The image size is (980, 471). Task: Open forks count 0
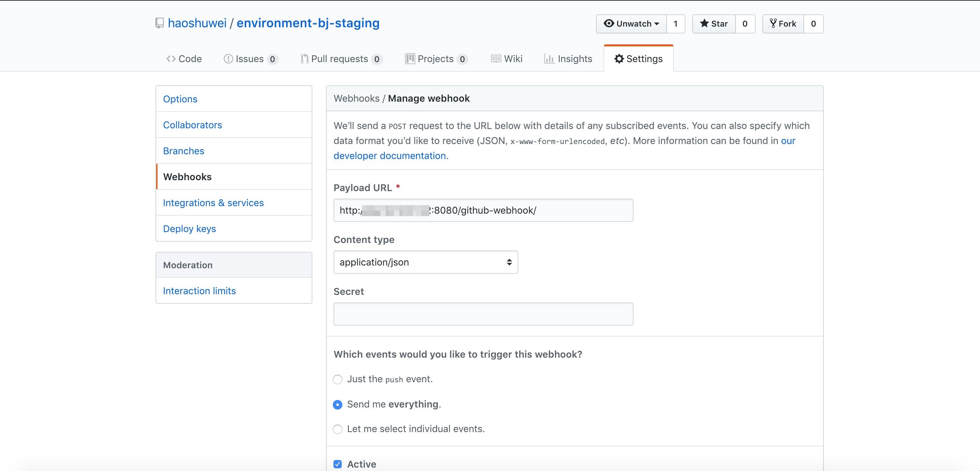click(813, 24)
